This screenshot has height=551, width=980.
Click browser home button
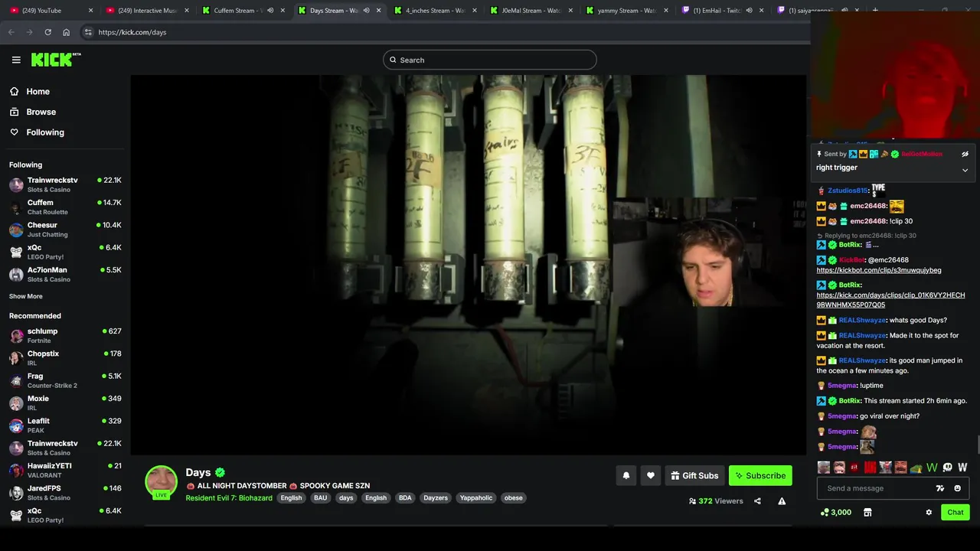(x=66, y=32)
